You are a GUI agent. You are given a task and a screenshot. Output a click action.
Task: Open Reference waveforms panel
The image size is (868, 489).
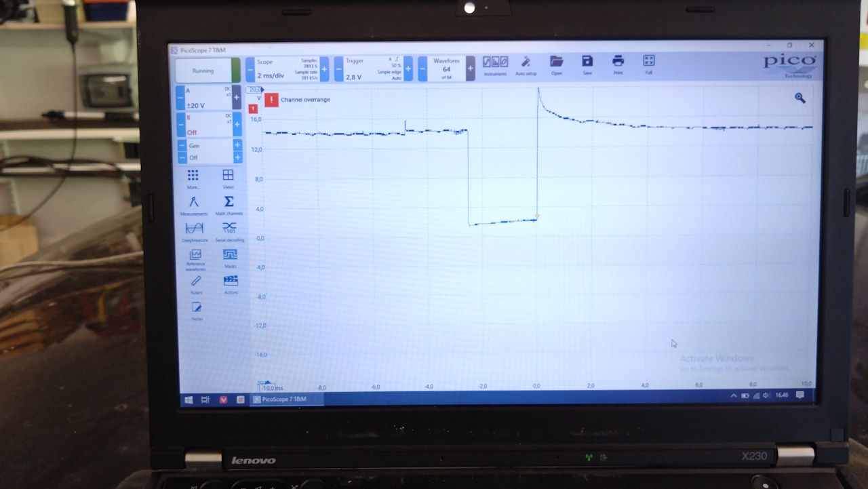[195, 258]
